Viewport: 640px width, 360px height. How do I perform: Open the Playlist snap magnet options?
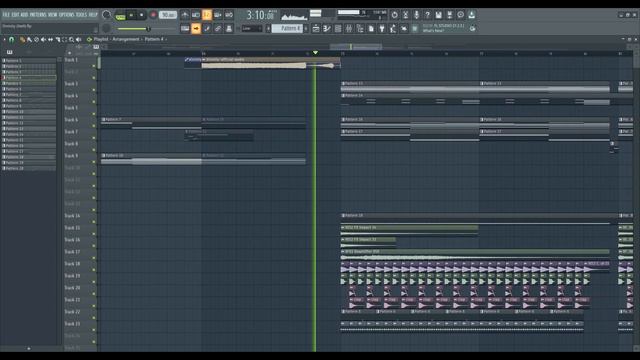(x=11, y=40)
